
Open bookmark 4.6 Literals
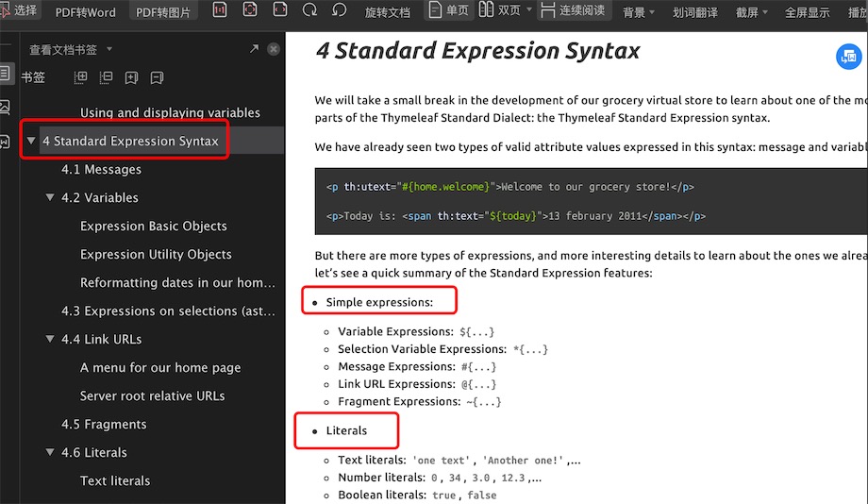point(94,452)
